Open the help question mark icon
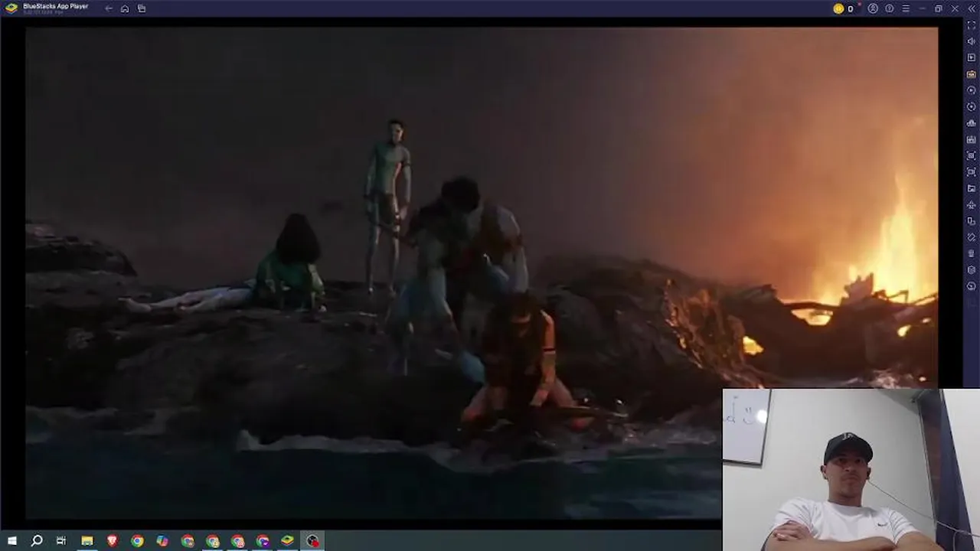This screenshot has width=980, height=551. (x=890, y=8)
